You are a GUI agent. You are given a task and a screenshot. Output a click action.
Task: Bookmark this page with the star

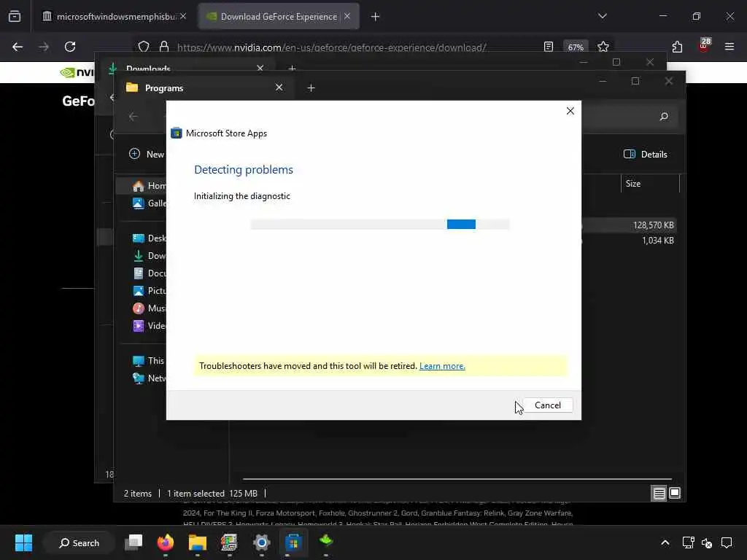click(603, 47)
